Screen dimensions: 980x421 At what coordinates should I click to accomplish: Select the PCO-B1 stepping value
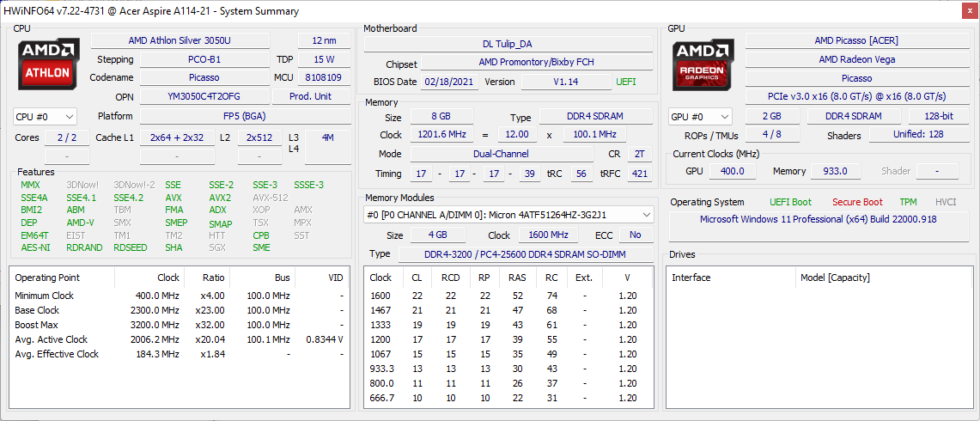tap(204, 59)
